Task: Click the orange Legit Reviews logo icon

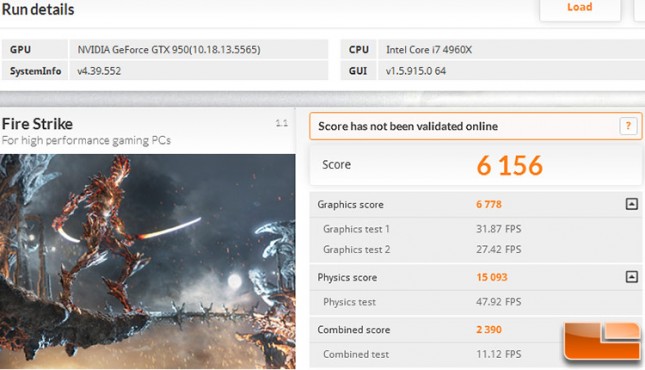Action: pyautogui.click(x=603, y=341)
